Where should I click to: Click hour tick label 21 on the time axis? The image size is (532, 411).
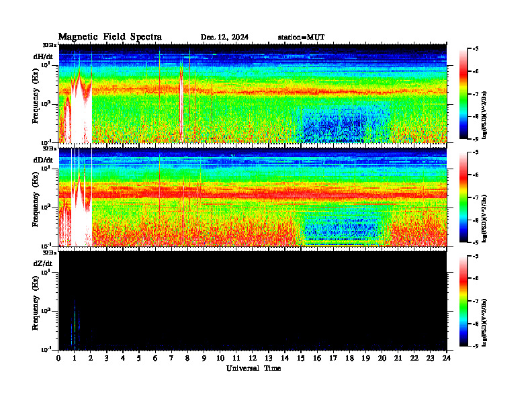tap(398, 358)
